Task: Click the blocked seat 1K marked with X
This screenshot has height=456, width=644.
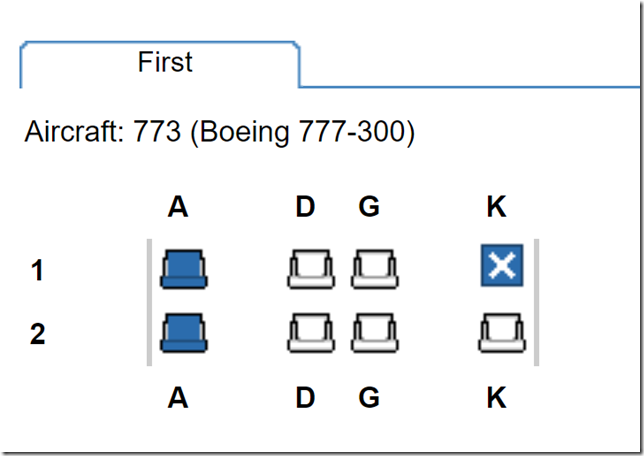Action: point(502,265)
